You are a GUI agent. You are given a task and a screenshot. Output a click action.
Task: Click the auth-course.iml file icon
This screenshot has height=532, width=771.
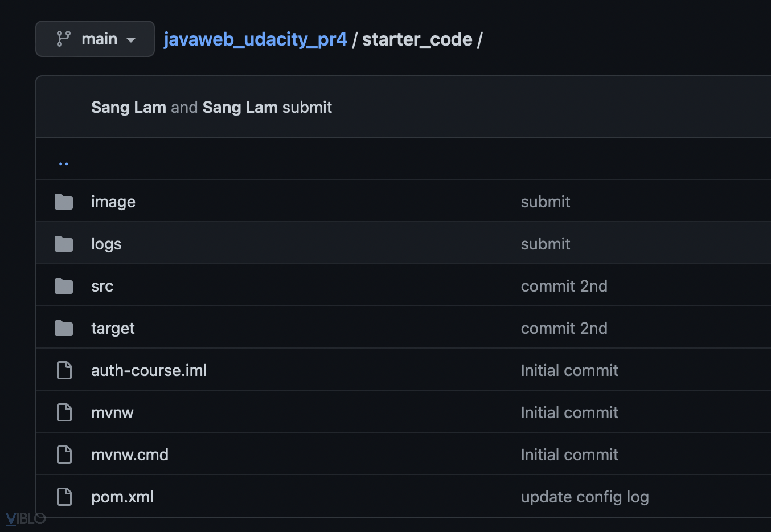(64, 370)
